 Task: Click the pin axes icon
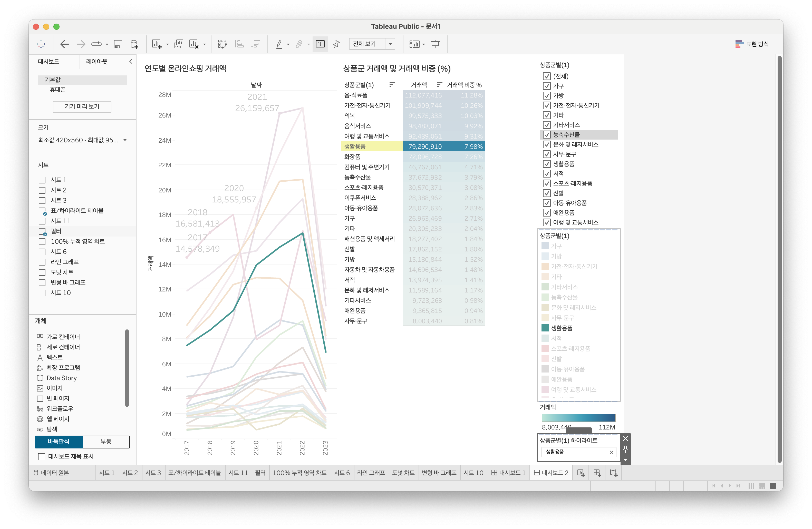click(336, 44)
